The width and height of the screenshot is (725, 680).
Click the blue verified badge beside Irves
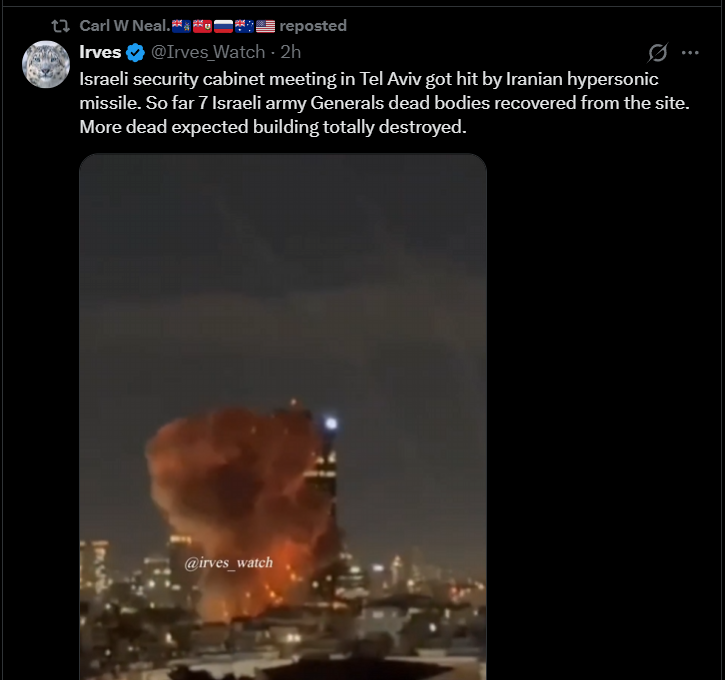[x=135, y=52]
